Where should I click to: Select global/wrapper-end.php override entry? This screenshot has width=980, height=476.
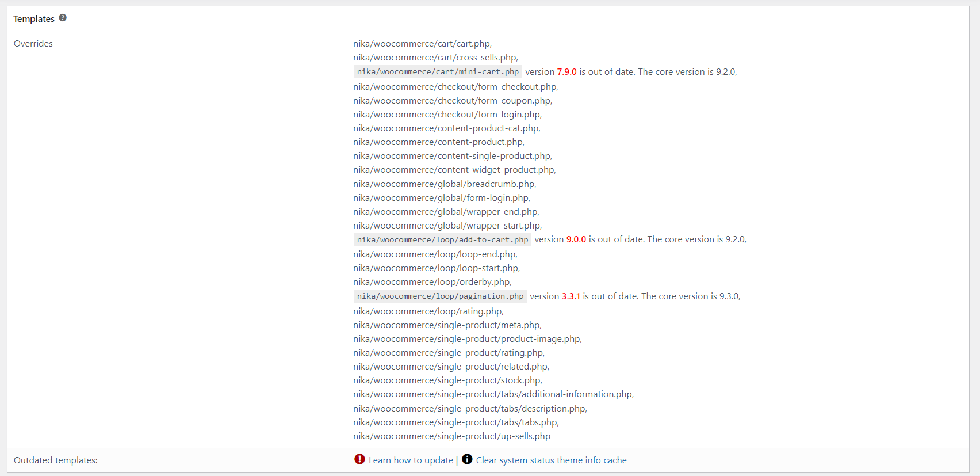pyautogui.click(x=446, y=212)
